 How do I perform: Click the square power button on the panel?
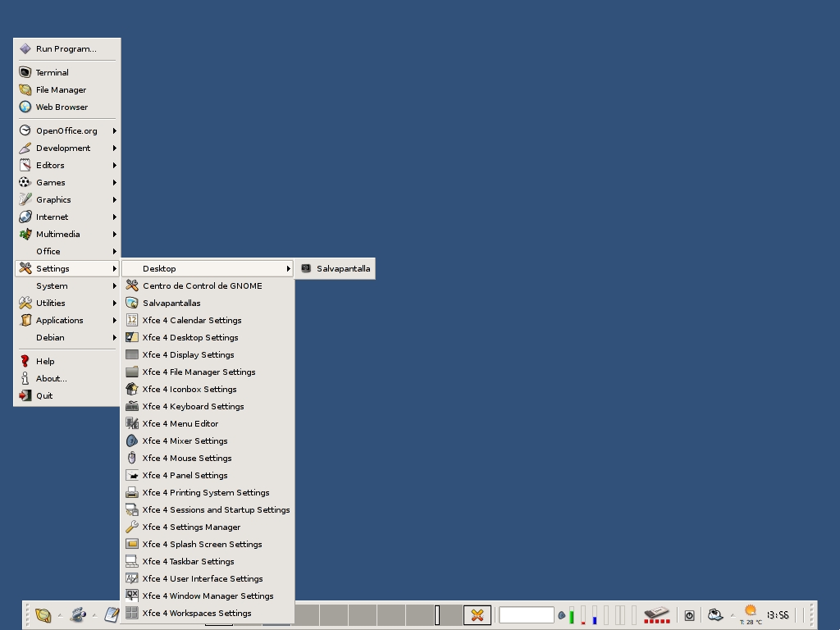(689, 615)
